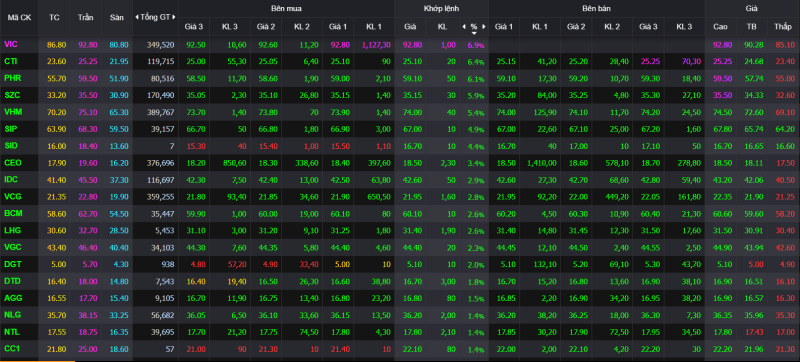The width and height of the screenshot is (800, 362).
Task: Select the Bên mua header group
Action: point(286,8)
